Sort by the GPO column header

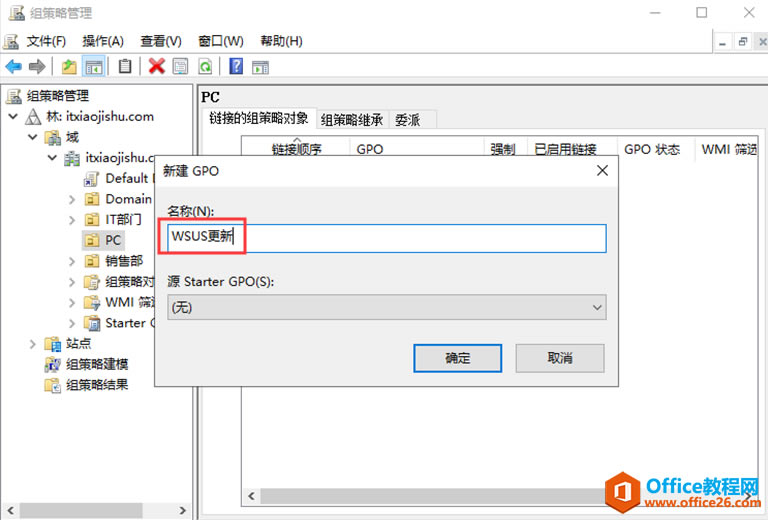coord(417,148)
